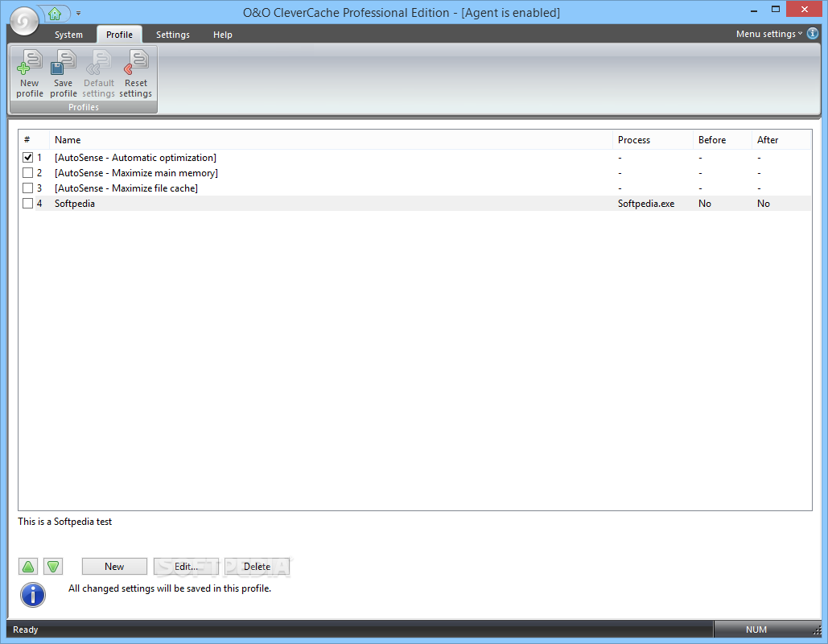Click the 'Ready' status bar text
This screenshot has width=828, height=644.
26,630
